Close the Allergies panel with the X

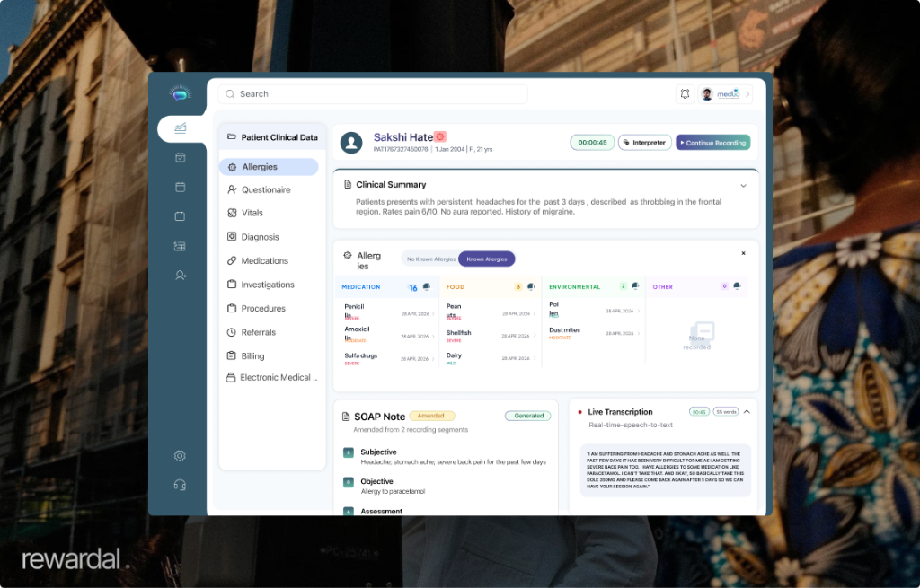(743, 253)
